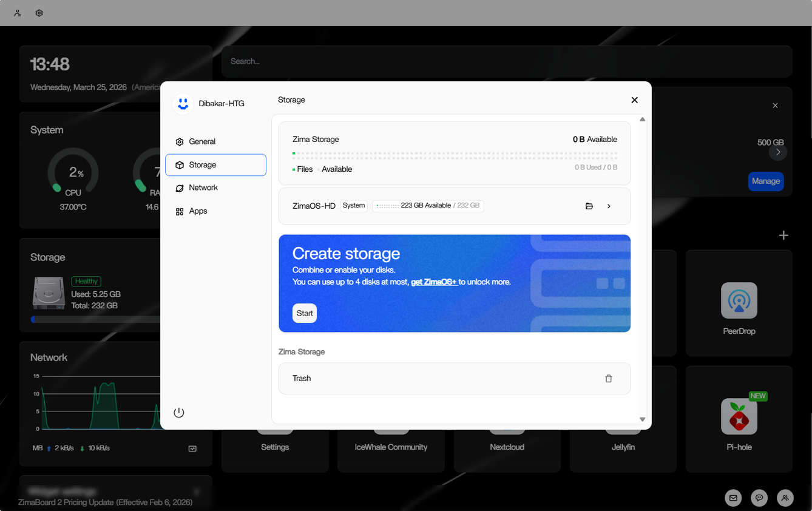Click the 13:48 clock on the dashboard
Image resolution: width=812 pixels, height=511 pixels.
[x=50, y=64]
